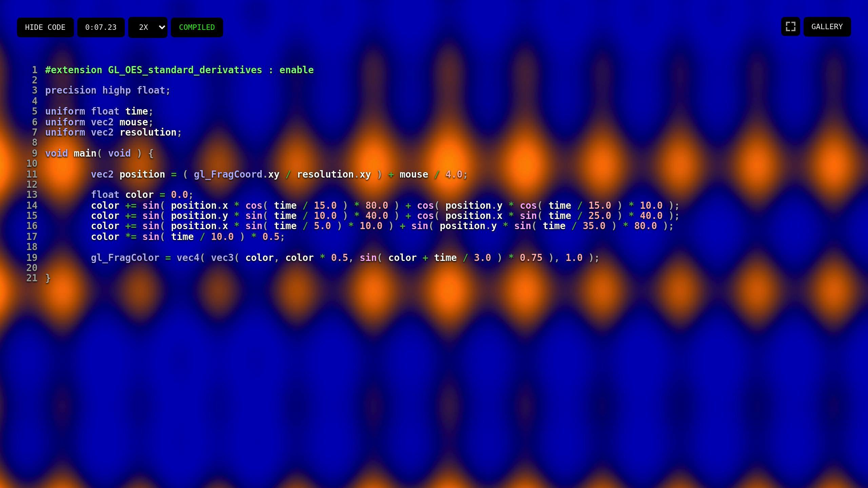Select the gl_FragColor output line
Screen dimensions: 868x488
click(344, 258)
